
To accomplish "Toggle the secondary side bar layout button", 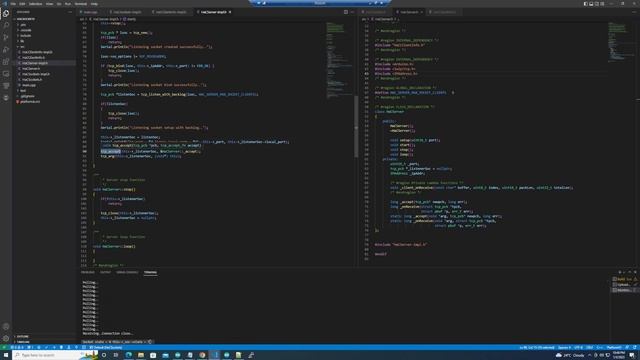I will pos(596,4).
